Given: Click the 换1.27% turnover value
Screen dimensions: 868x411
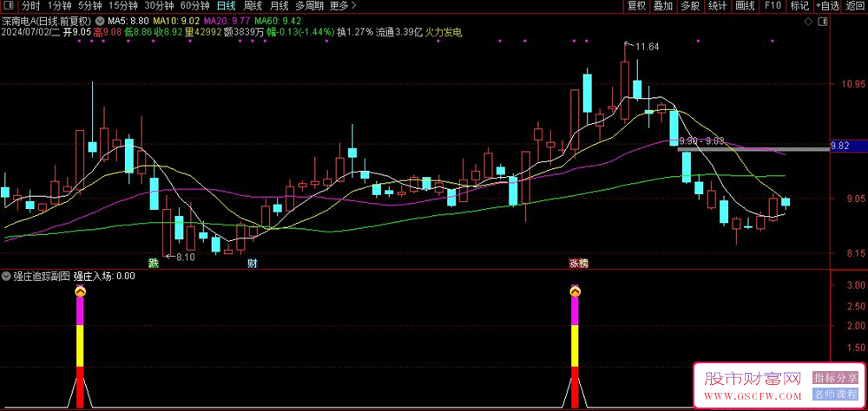Looking at the screenshot, I should pyautogui.click(x=355, y=32).
